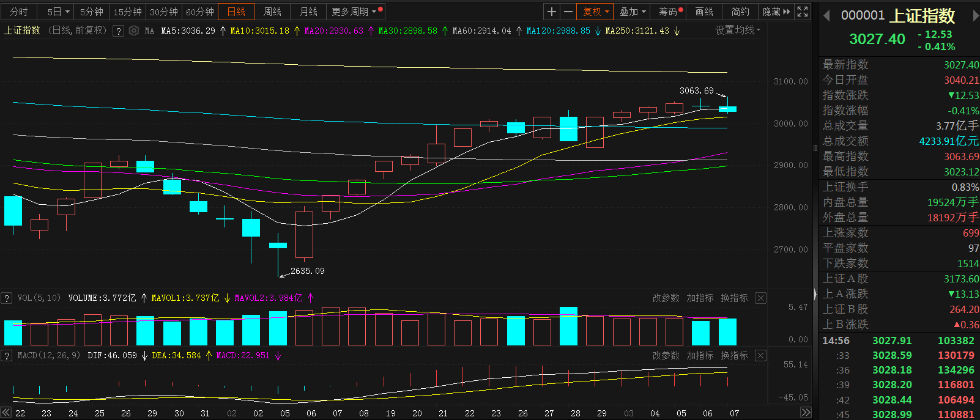The height and width of the screenshot is (420, 980).
Task: Hide the side panel via 隐藏
Action: point(776,12)
